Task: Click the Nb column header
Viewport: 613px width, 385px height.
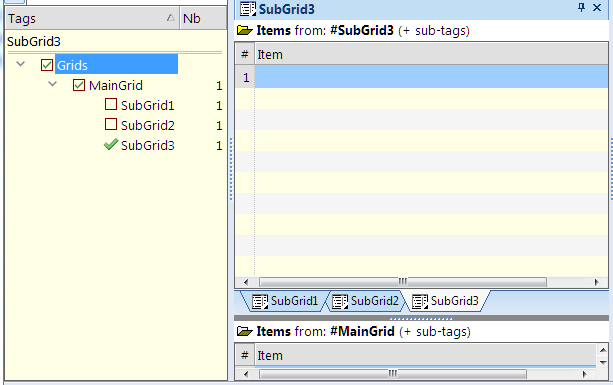Action: (x=203, y=18)
